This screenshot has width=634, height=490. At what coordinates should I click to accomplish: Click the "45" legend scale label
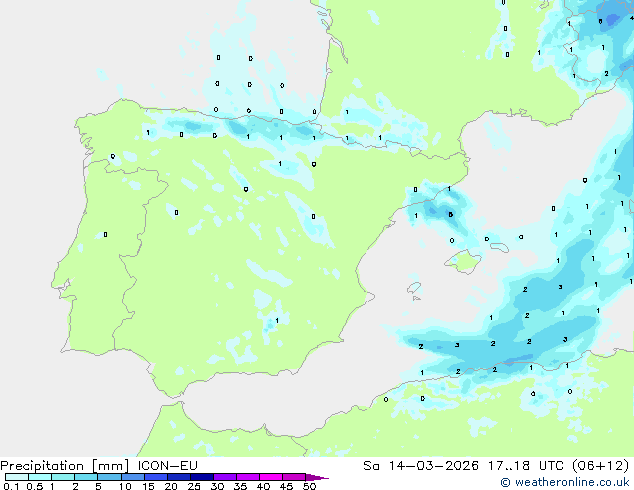pos(286,486)
